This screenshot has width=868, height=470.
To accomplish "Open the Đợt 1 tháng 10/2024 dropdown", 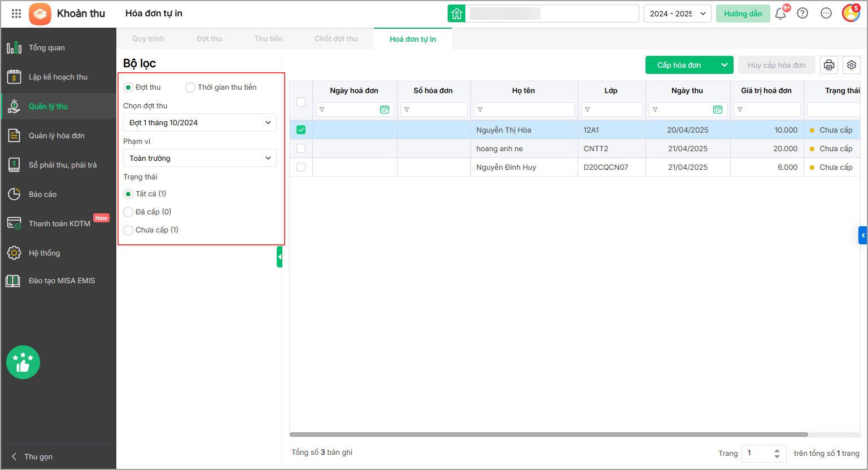I will [x=200, y=122].
